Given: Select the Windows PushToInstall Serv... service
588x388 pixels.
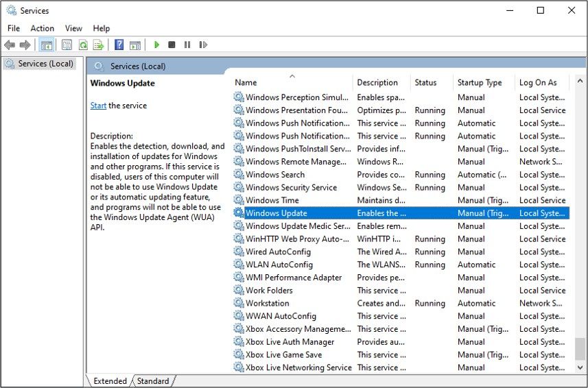Looking at the screenshot, I should 401,149.
